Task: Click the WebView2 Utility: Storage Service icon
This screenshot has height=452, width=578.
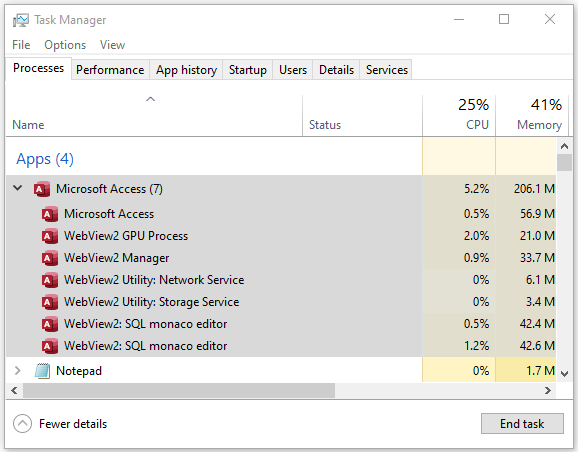Action: tap(50, 302)
